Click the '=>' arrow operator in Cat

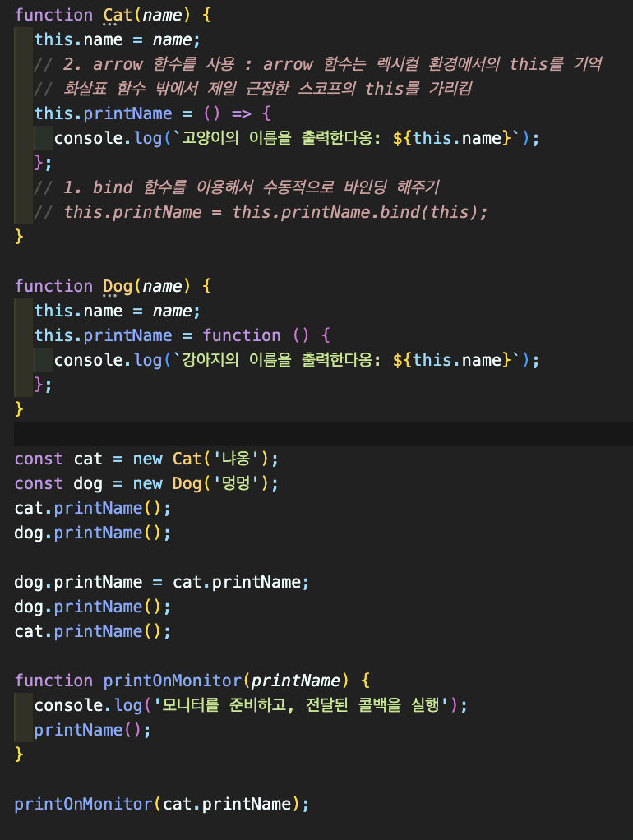(242, 113)
